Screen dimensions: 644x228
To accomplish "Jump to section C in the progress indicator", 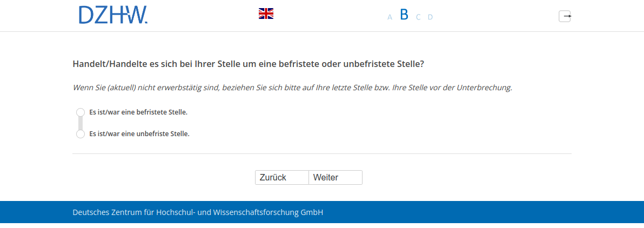I will coord(418,17).
